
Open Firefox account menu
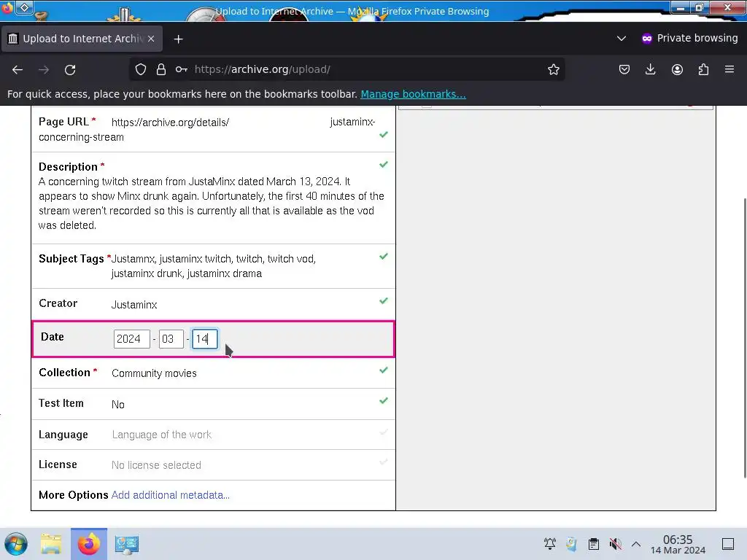[x=677, y=69]
